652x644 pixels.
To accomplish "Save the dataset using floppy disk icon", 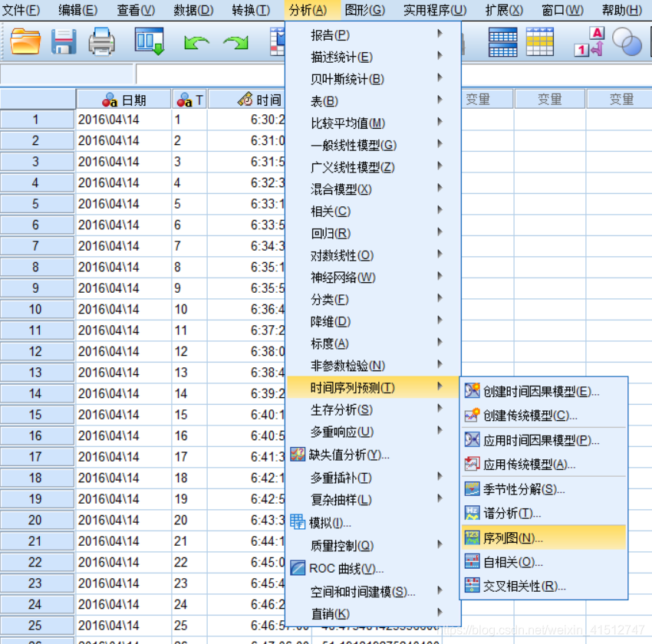I will [64, 41].
